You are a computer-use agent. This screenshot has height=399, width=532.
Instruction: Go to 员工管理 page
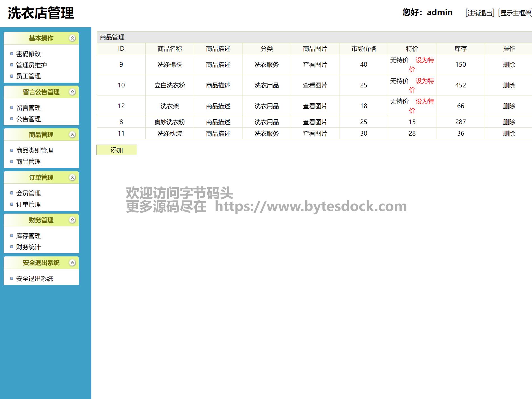click(x=28, y=76)
